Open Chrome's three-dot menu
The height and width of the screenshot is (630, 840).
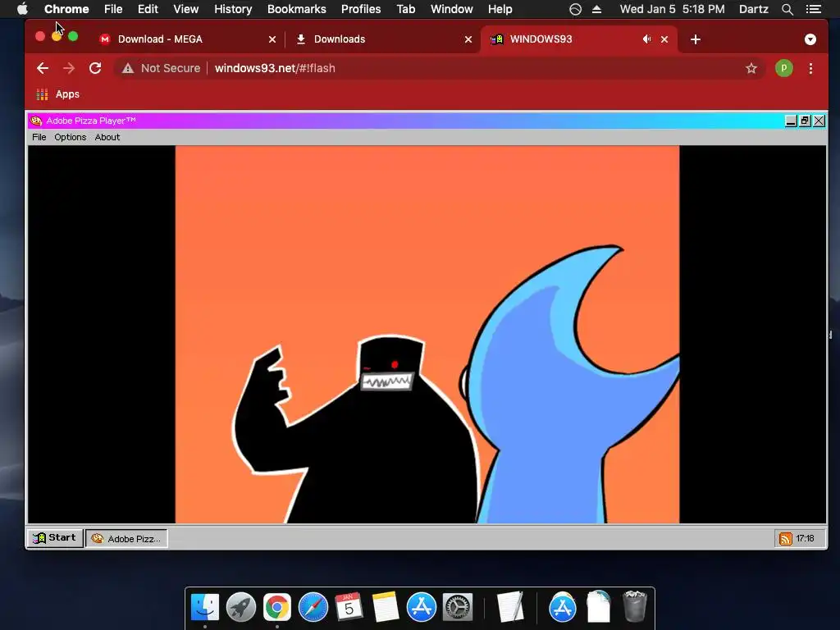point(810,68)
